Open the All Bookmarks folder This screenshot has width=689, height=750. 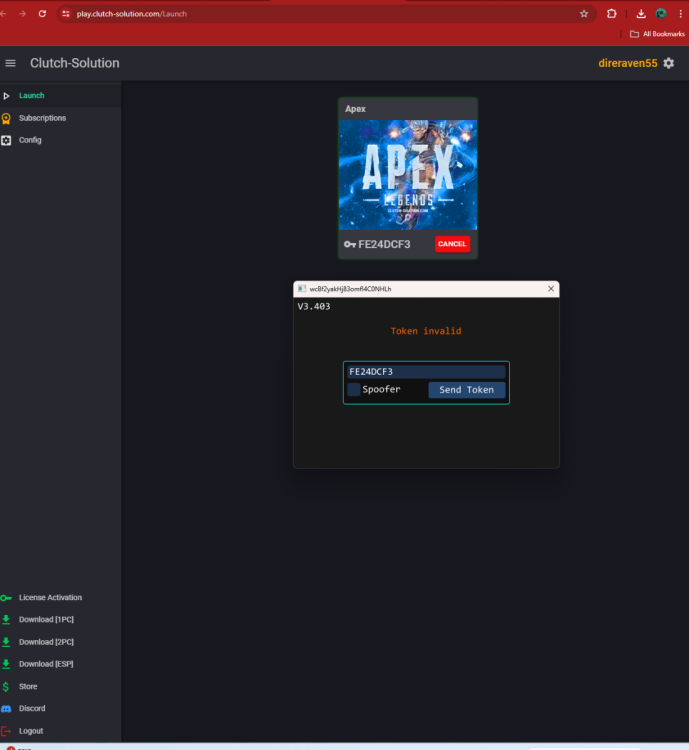[x=657, y=34]
